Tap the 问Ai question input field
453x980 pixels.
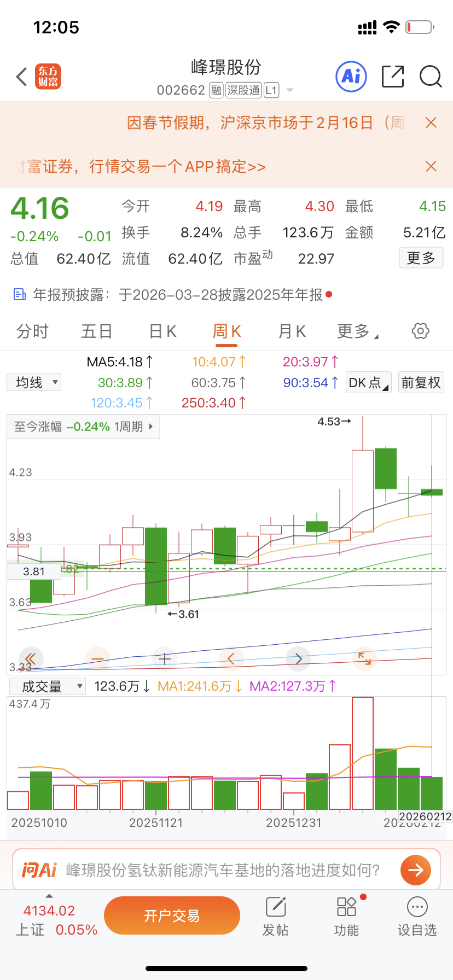coord(223,870)
